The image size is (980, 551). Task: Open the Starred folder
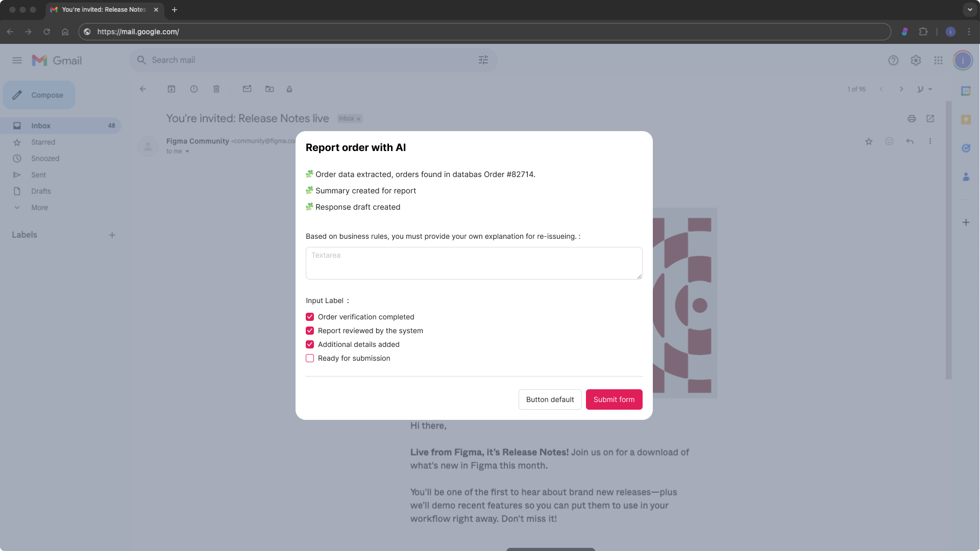point(43,142)
